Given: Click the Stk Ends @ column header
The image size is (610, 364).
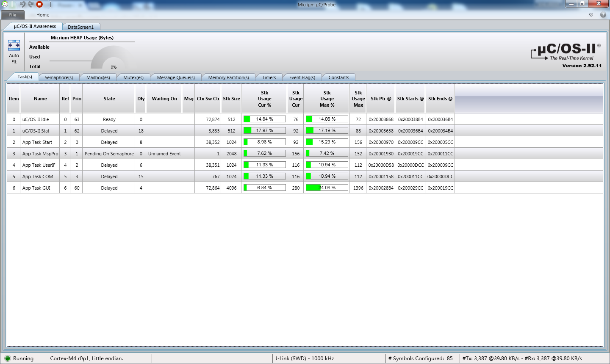Looking at the screenshot, I should point(440,99).
